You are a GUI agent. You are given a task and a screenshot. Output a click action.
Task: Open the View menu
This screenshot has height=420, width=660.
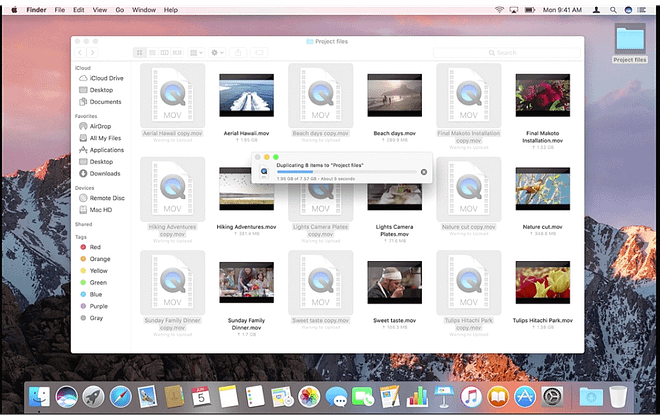pyautogui.click(x=100, y=9)
